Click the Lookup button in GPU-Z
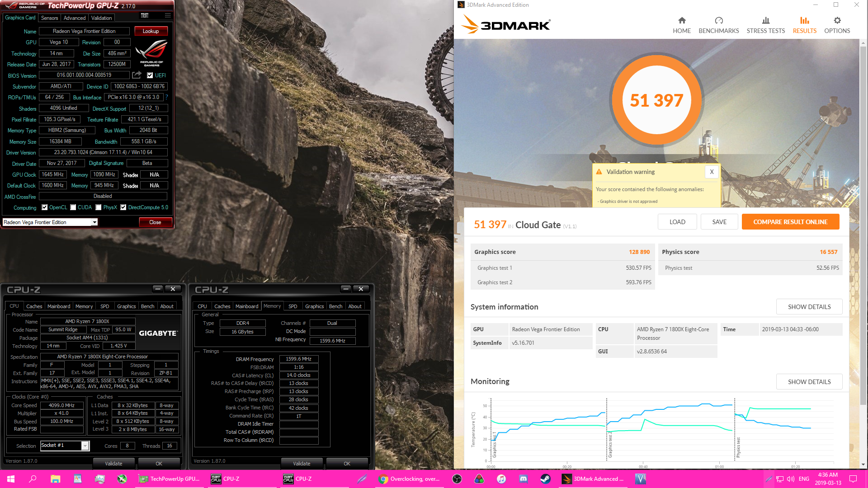 [151, 31]
